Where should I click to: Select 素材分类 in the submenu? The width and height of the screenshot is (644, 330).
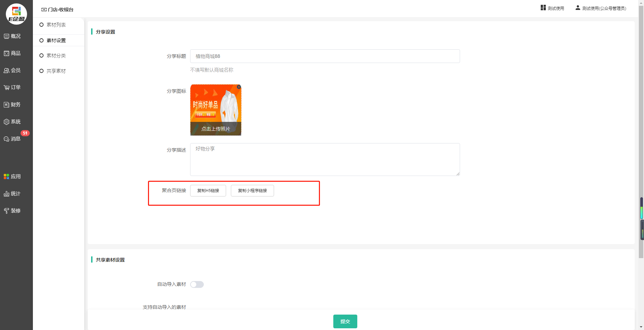coord(56,56)
